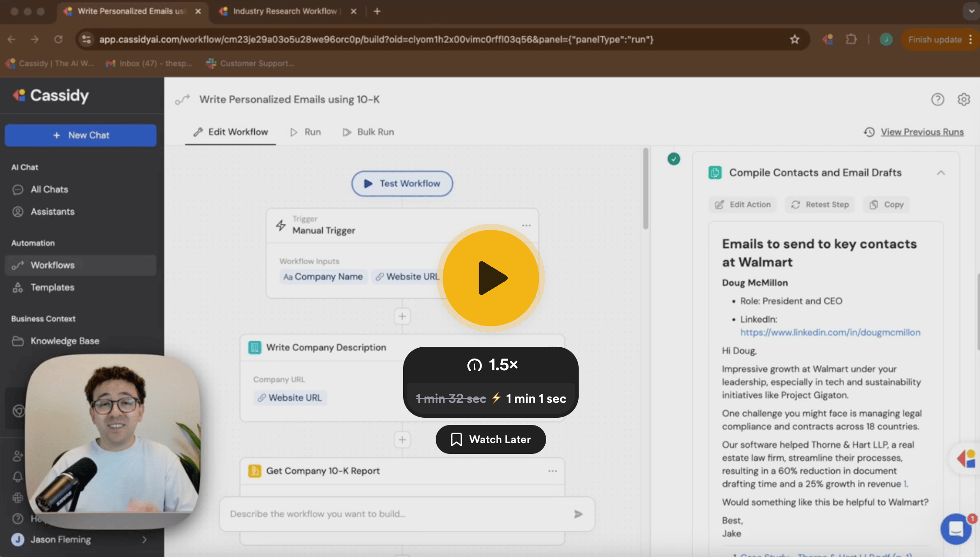Bookmark this page with star icon

[794, 39]
